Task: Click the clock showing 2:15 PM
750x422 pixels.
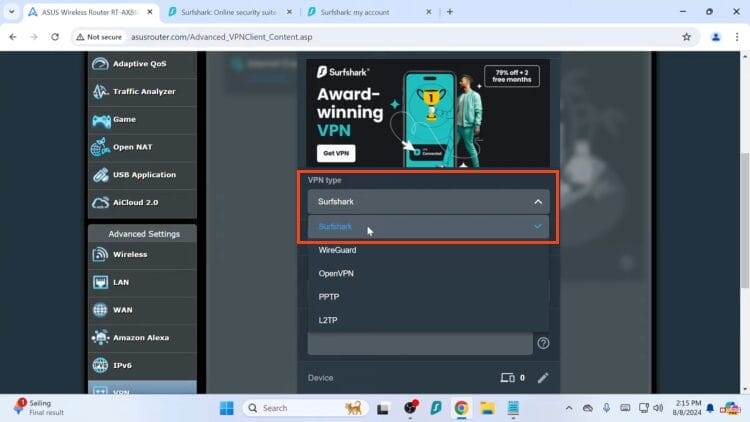Action: tap(687, 408)
